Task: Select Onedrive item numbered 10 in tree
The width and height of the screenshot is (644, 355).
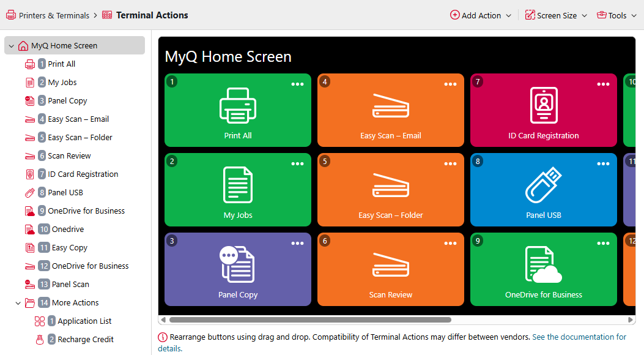Action: (68, 230)
